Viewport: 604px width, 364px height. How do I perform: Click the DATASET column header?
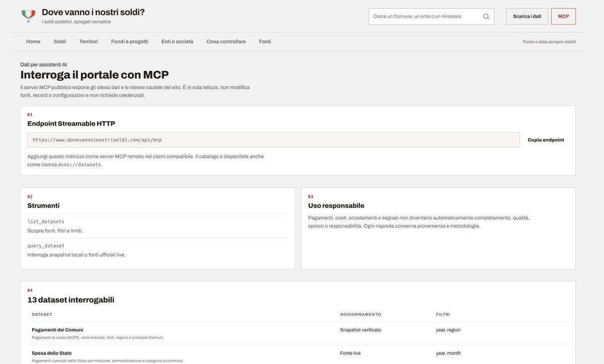pyautogui.click(x=42, y=314)
